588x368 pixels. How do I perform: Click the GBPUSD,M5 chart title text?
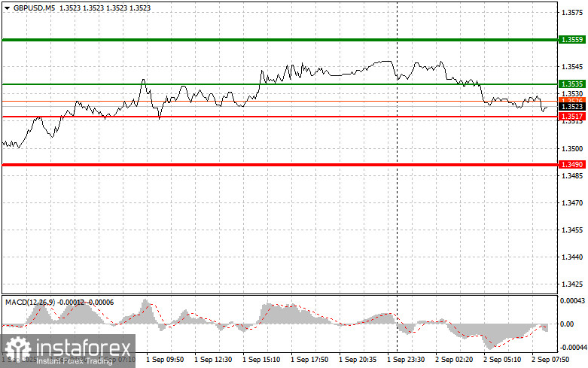coord(34,8)
